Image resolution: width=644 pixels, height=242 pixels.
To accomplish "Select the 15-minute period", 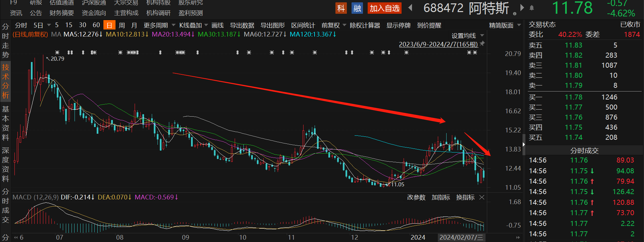I will [69, 25].
